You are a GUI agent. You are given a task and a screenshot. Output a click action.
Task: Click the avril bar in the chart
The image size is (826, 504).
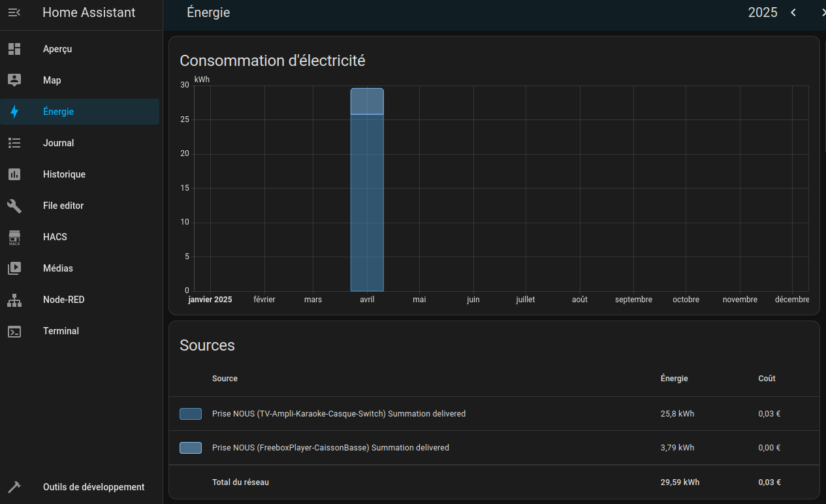coord(367,202)
